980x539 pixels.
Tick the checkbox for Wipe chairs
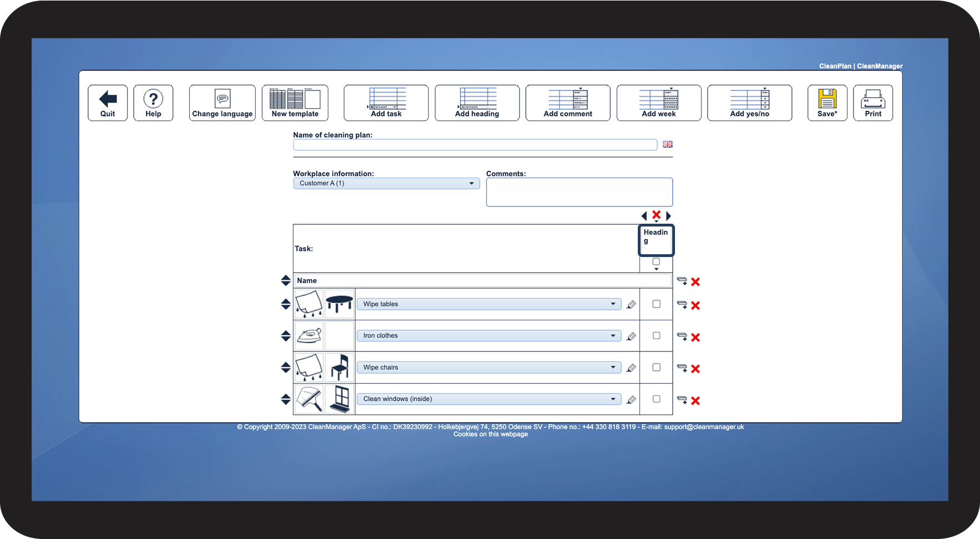coord(657,367)
